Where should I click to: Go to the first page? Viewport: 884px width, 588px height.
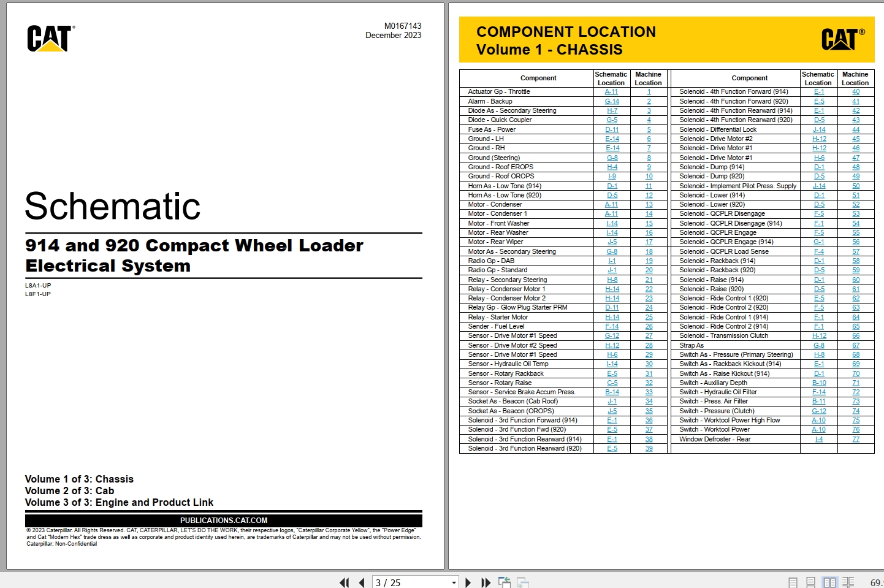coord(345,582)
